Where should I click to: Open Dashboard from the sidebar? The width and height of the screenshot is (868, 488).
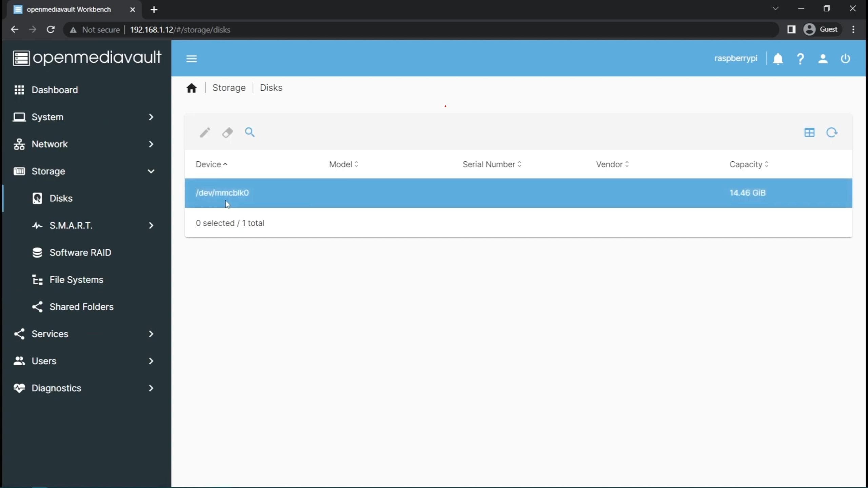coord(54,90)
